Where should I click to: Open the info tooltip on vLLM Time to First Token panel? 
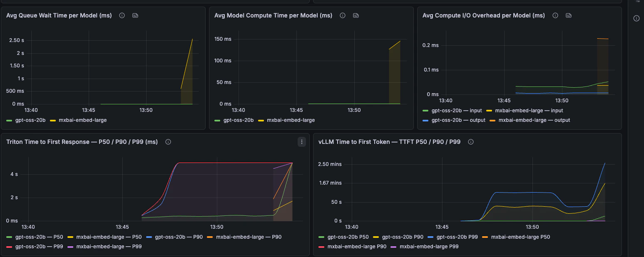point(470,141)
